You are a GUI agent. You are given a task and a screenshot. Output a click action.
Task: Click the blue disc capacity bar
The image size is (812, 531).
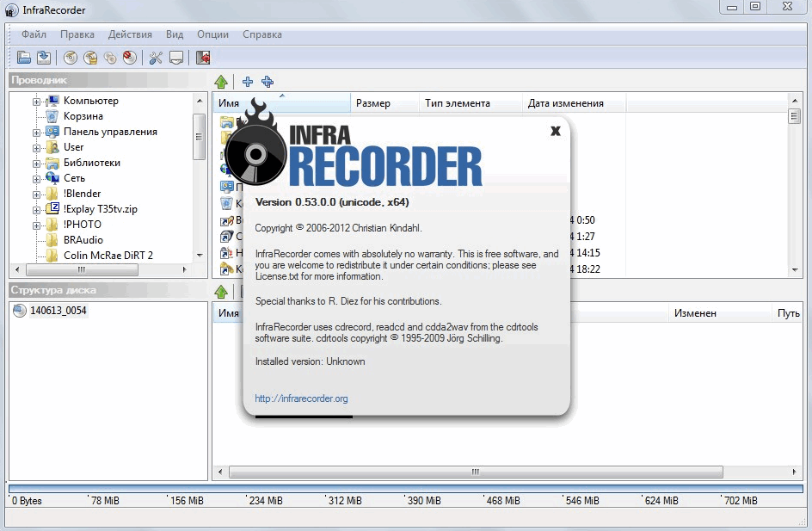click(x=406, y=489)
